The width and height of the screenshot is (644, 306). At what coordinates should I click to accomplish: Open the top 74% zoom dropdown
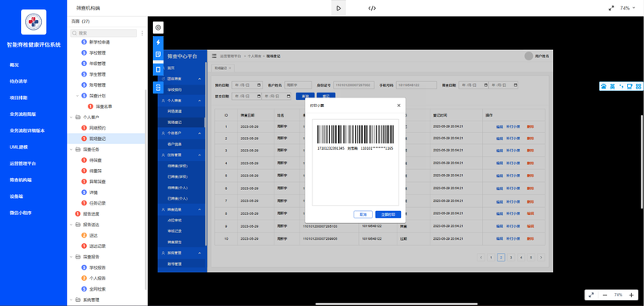point(628,8)
